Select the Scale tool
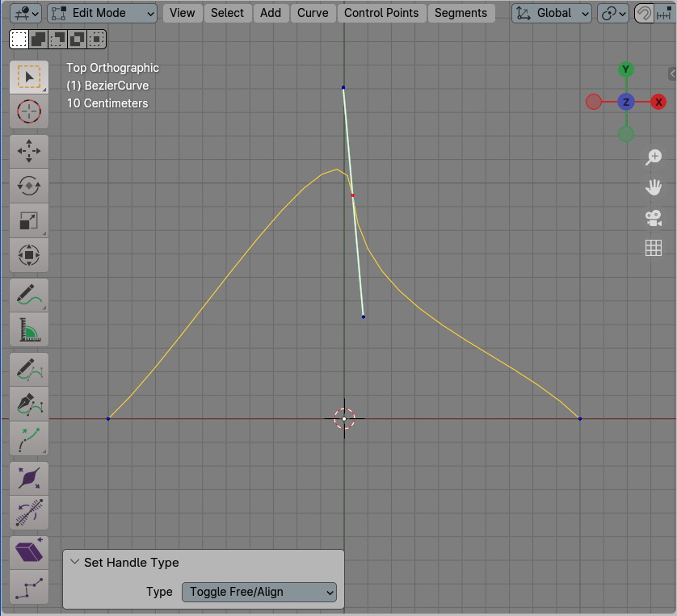 [x=29, y=221]
